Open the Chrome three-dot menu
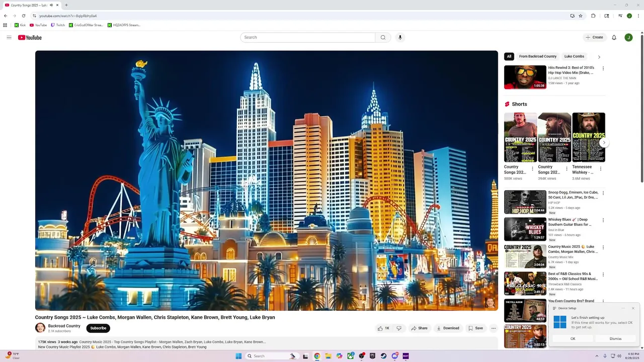The height and width of the screenshot is (362, 644). pos(638,16)
